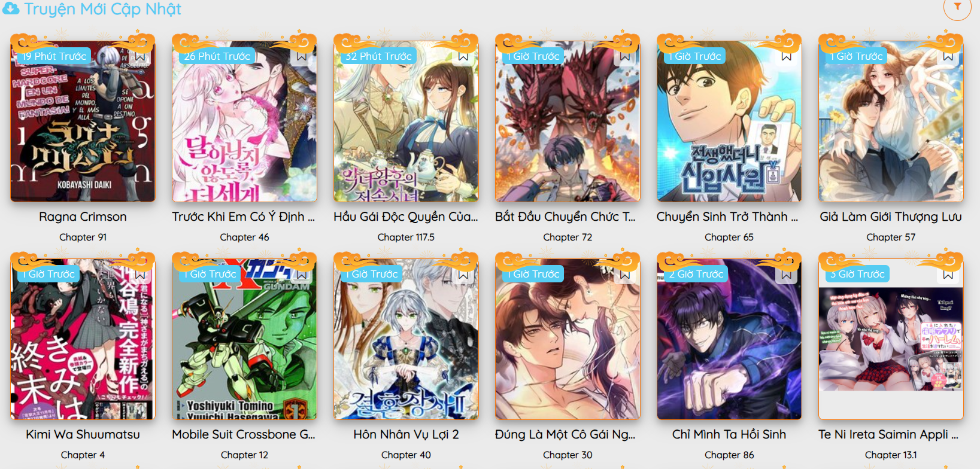The image size is (980, 469).
Task: Open Chapter 117.5 of Hầu Gái Độc Quyền
Action: (406, 237)
